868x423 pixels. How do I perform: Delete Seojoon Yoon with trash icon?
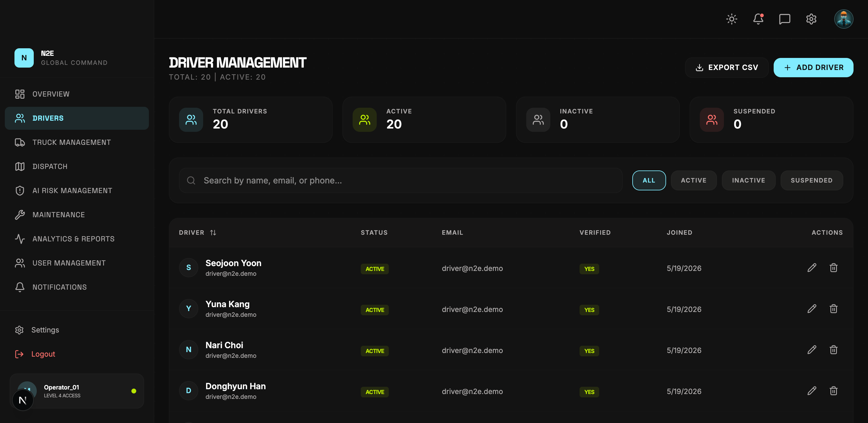click(833, 268)
